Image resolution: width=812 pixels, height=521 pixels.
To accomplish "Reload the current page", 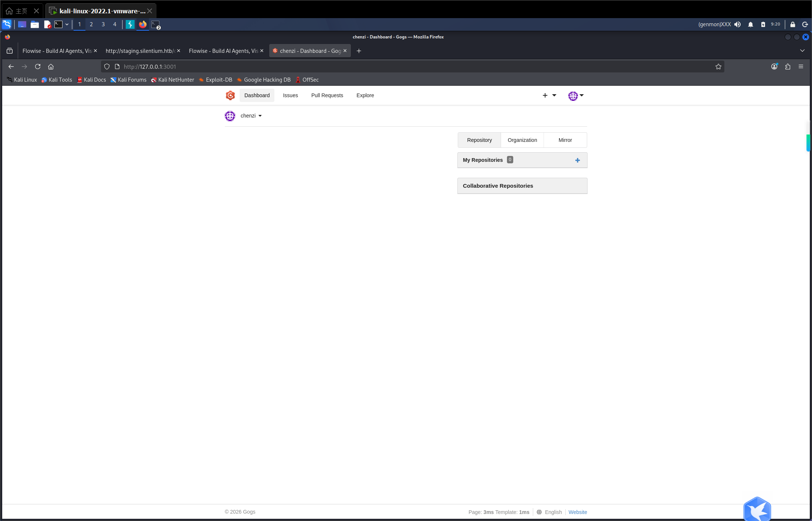I will click(38, 67).
